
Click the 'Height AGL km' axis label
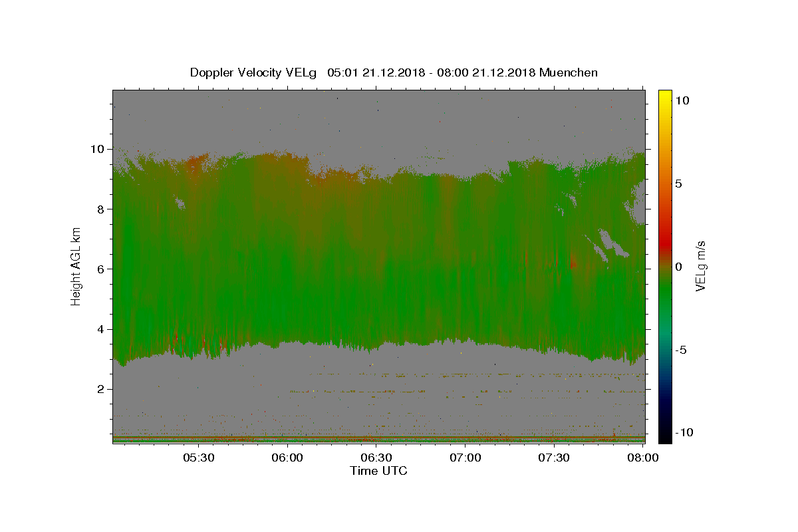point(76,266)
